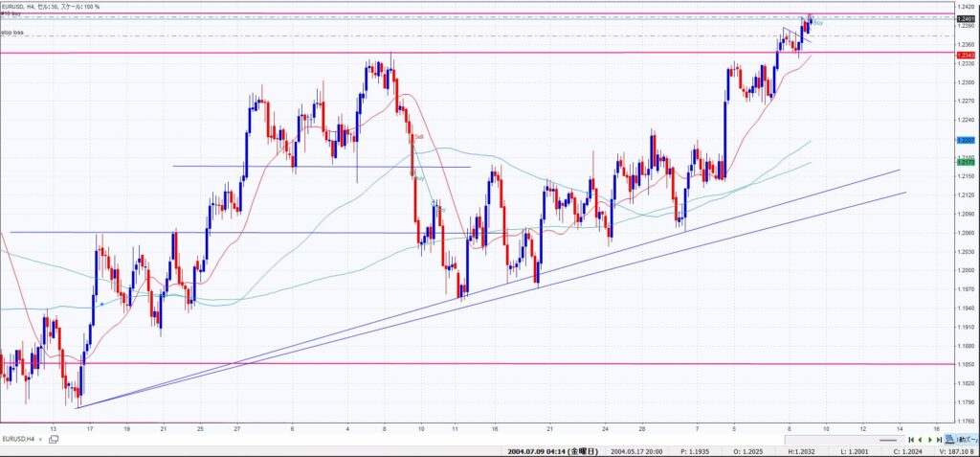
Task: Click the blue 1.2401 current price tag
Action: tap(965, 18)
